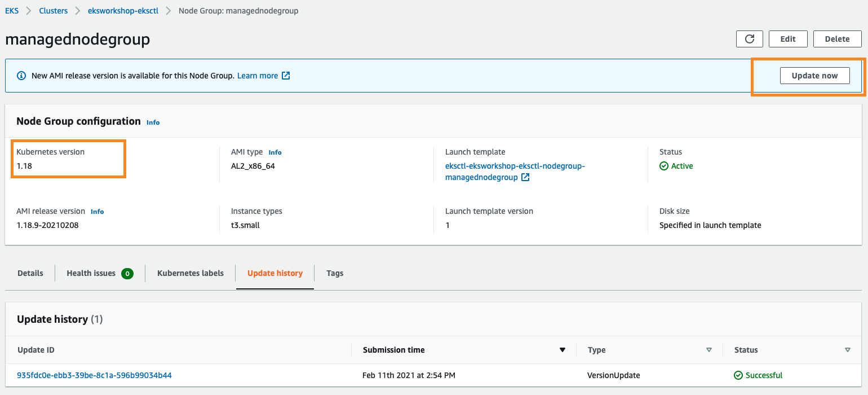The image size is (868, 395).
Task: Click the info circle icon in banner
Action: click(21, 76)
